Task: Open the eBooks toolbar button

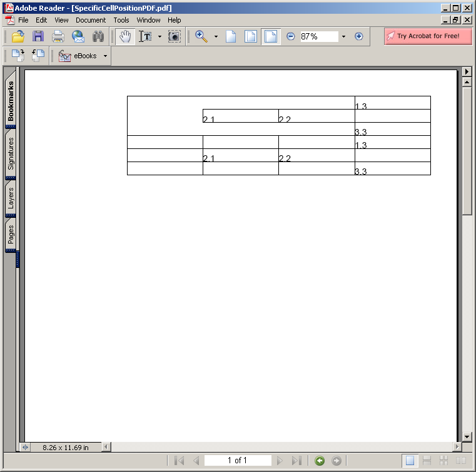Action: pyautogui.click(x=78, y=56)
